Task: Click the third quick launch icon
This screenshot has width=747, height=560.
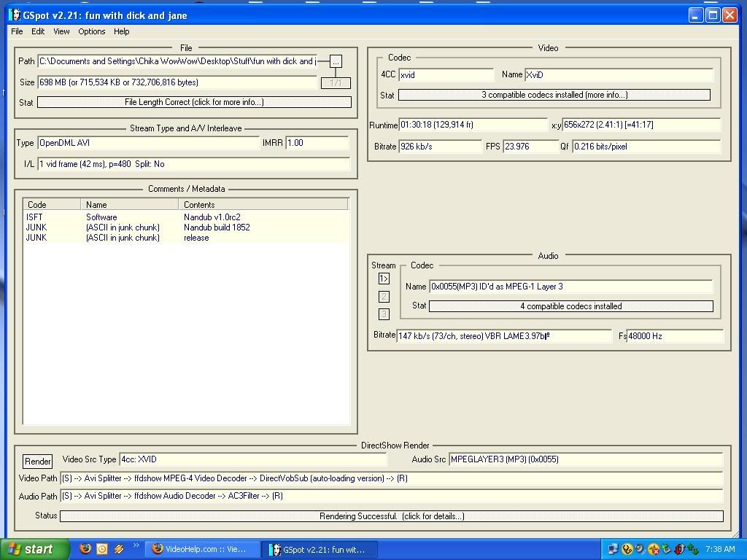Action: [x=119, y=549]
